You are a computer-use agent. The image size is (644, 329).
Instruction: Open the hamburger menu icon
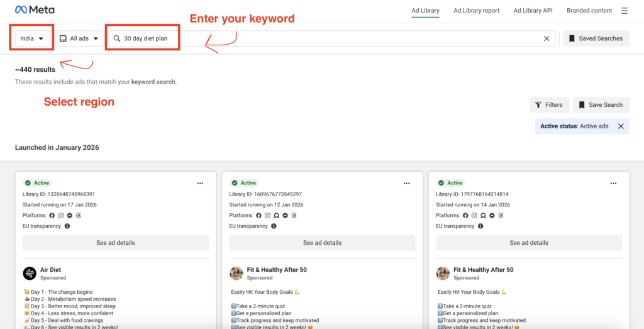click(x=624, y=11)
